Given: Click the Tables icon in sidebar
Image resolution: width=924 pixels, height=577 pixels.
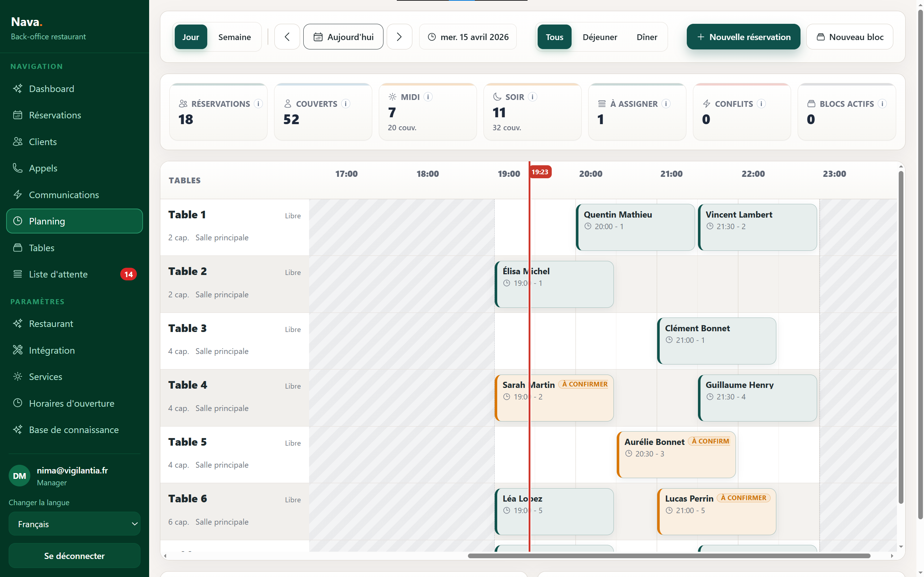Looking at the screenshot, I should 18,248.
